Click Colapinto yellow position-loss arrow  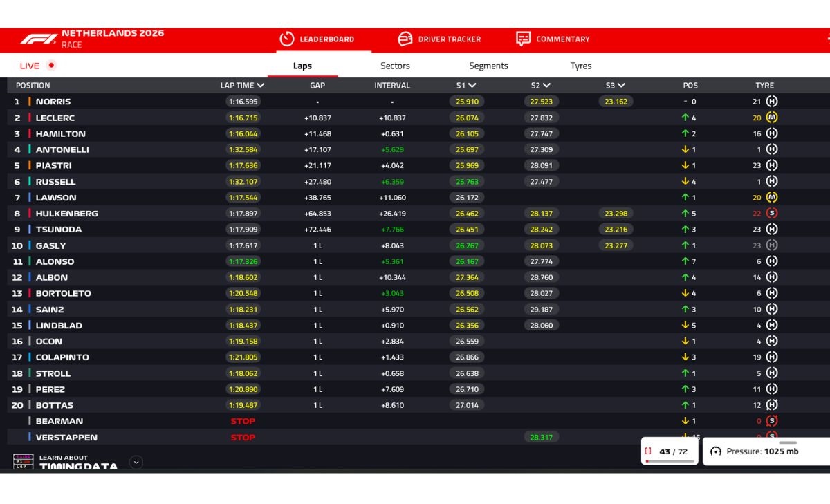pyautogui.click(x=685, y=357)
